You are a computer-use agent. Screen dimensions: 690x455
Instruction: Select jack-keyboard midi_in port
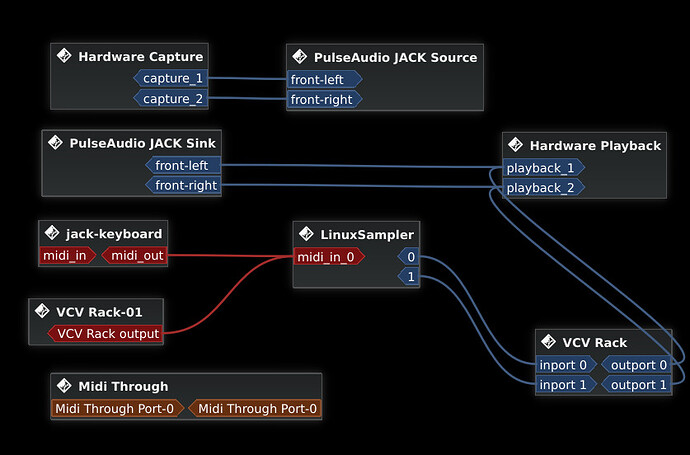[x=68, y=256]
